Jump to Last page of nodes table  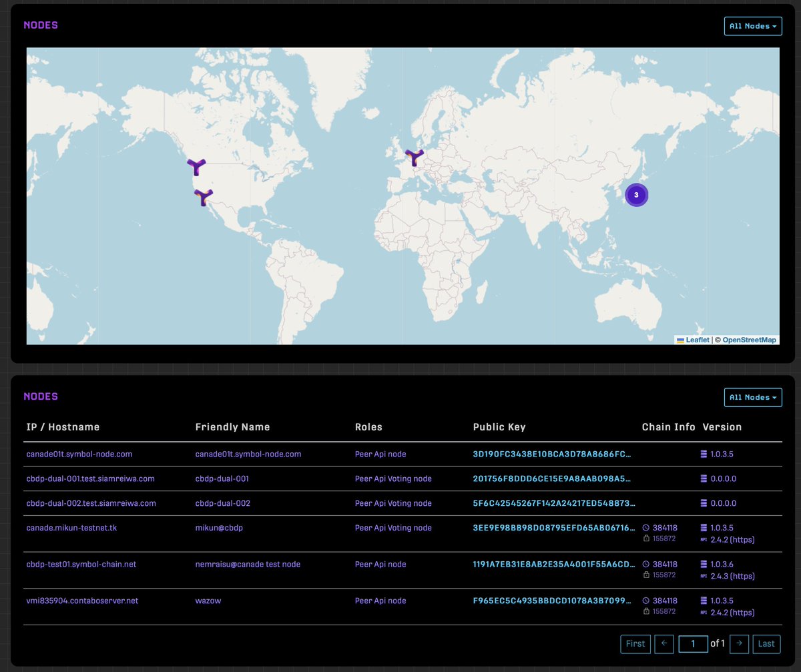click(x=766, y=644)
